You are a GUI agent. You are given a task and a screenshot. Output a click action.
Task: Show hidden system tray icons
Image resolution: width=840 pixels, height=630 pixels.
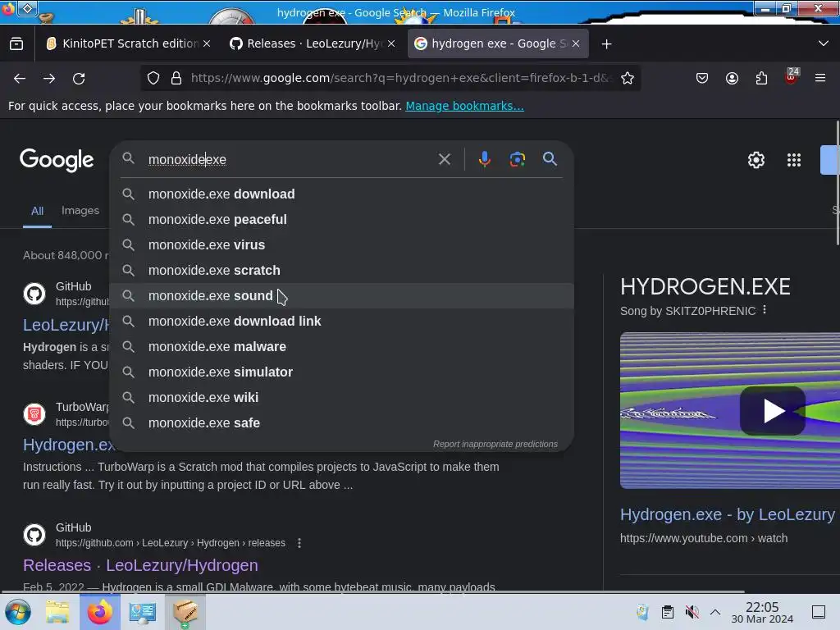pos(715,612)
